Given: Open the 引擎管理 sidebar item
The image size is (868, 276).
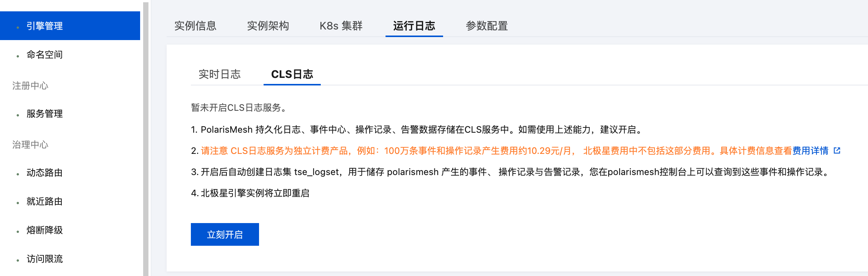Looking at the screenshot, I should click(70, 26).
